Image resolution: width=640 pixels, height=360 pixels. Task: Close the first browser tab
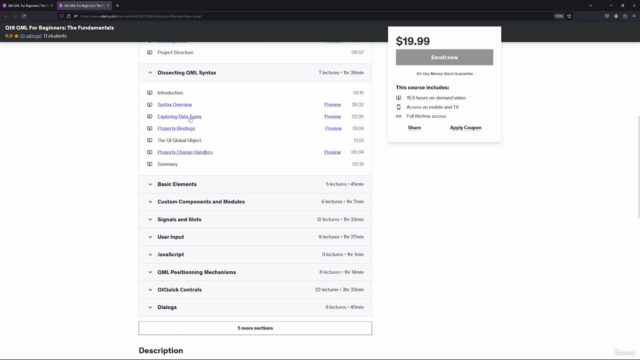point(51,6)
